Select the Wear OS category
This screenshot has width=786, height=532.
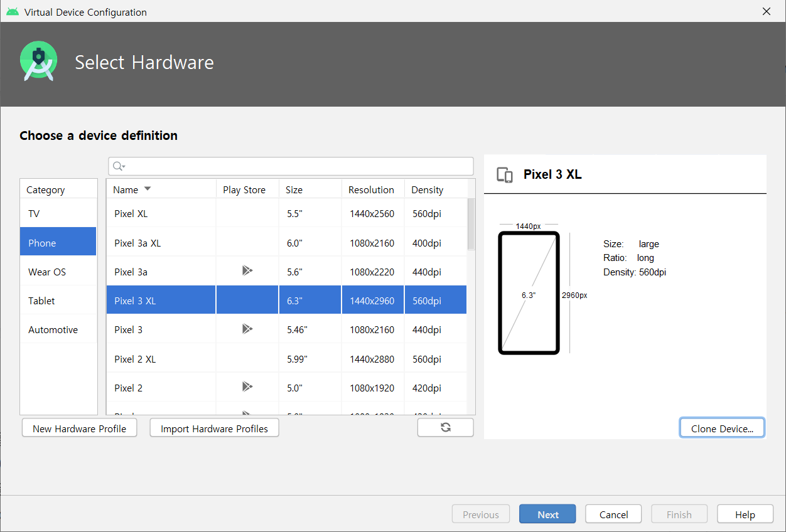coord(58,272)
